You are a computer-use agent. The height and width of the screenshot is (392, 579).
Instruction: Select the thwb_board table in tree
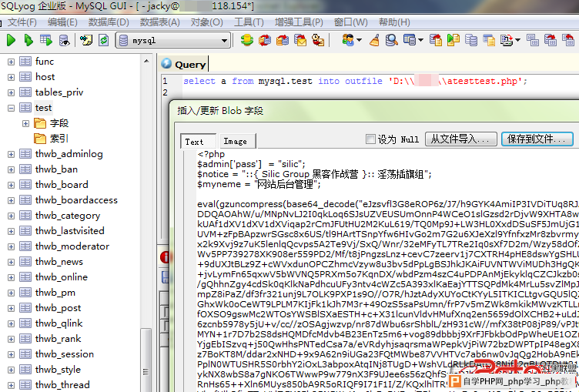62,185
